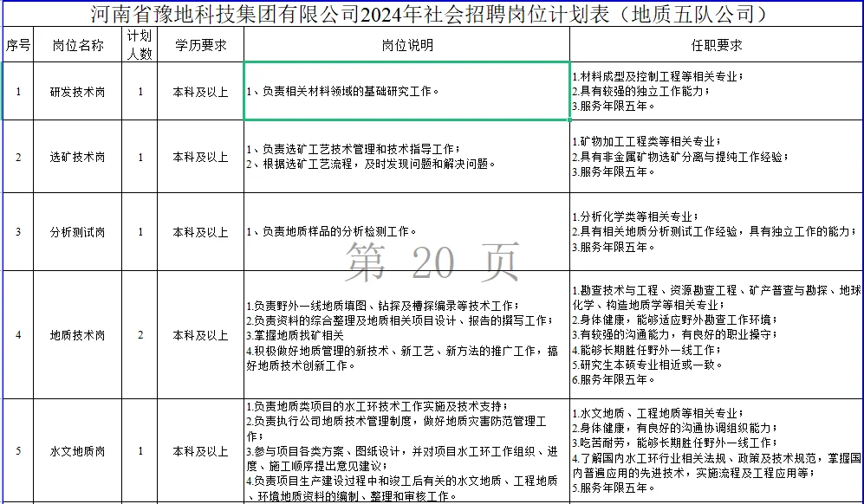Select the 负责野外一线地质填图 description cell
The width and height of the screenshot is (864, 504).
click(406, 335)
